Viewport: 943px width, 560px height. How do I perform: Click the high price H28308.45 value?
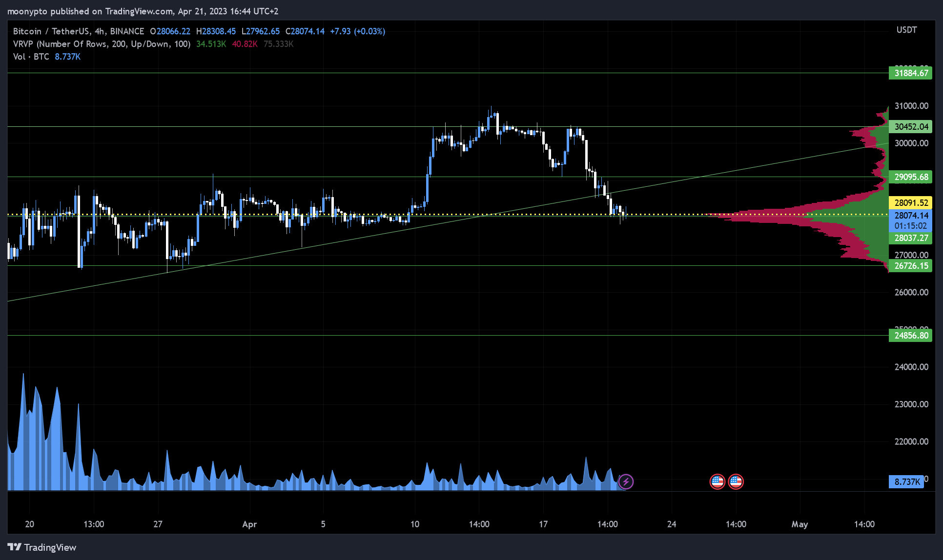point(216,31)
